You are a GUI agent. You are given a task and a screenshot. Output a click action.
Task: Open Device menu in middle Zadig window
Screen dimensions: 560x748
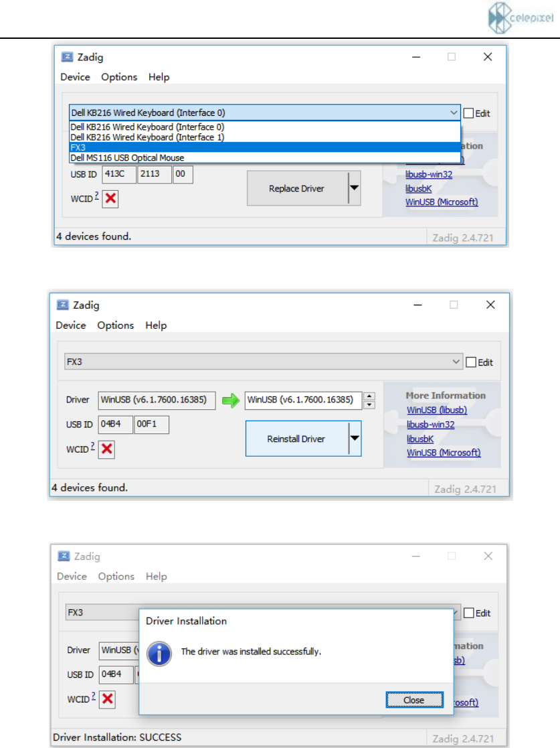pyautogui.click(x=71, y=325)
